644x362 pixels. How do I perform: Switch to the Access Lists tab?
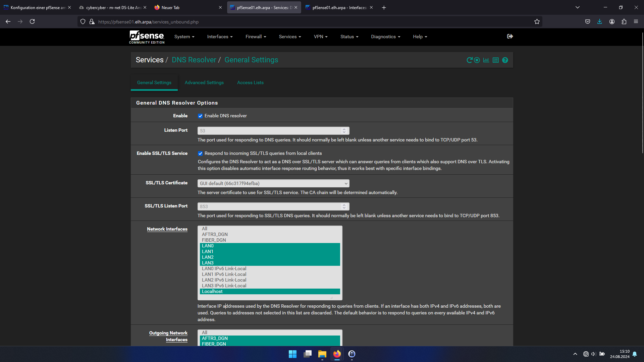click(250, 82)
